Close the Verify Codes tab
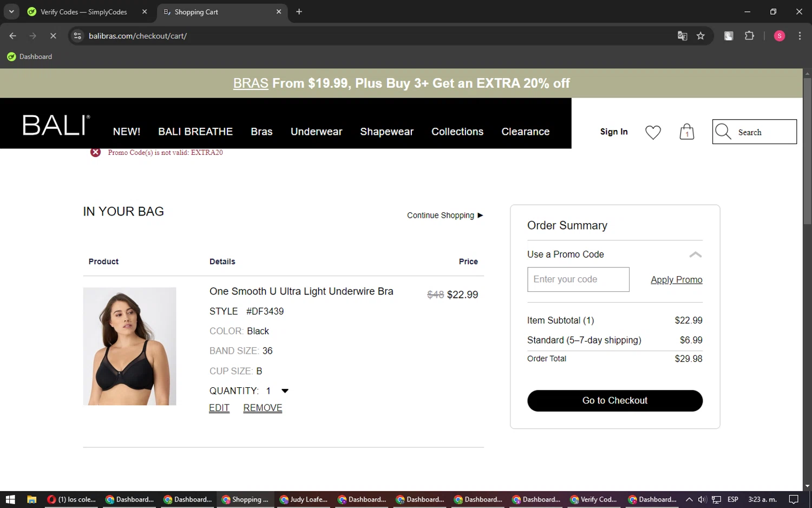 pos(145,11)
